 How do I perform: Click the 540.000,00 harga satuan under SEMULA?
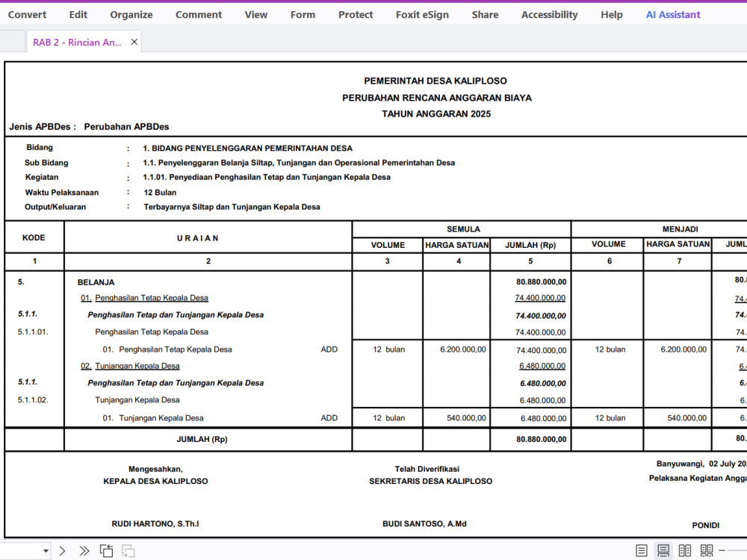click(x=466, y=418)
